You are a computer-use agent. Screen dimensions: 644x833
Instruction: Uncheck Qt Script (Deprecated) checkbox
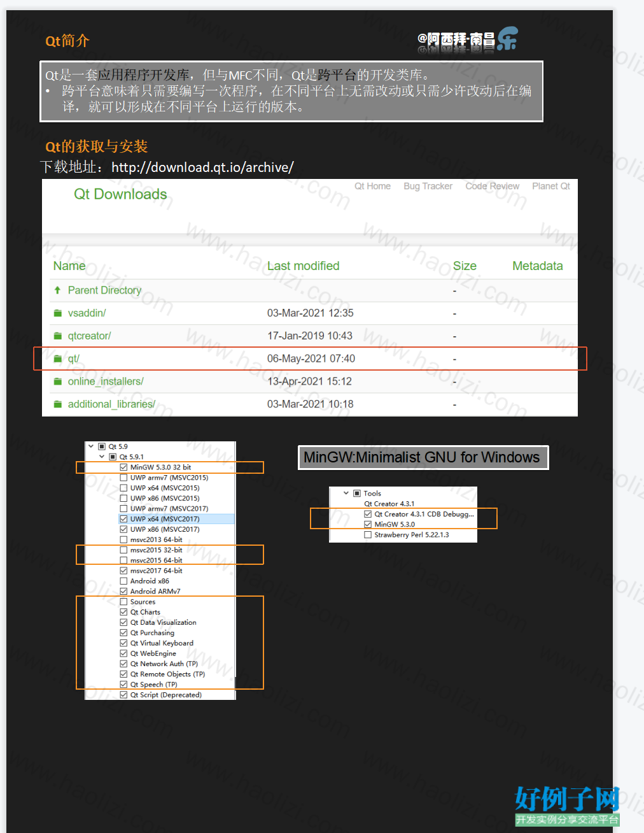pyautogui.click(x=123, y=695)
